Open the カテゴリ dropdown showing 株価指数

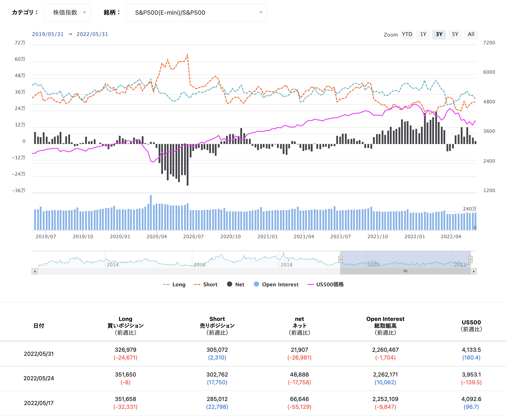coord(67,13)
